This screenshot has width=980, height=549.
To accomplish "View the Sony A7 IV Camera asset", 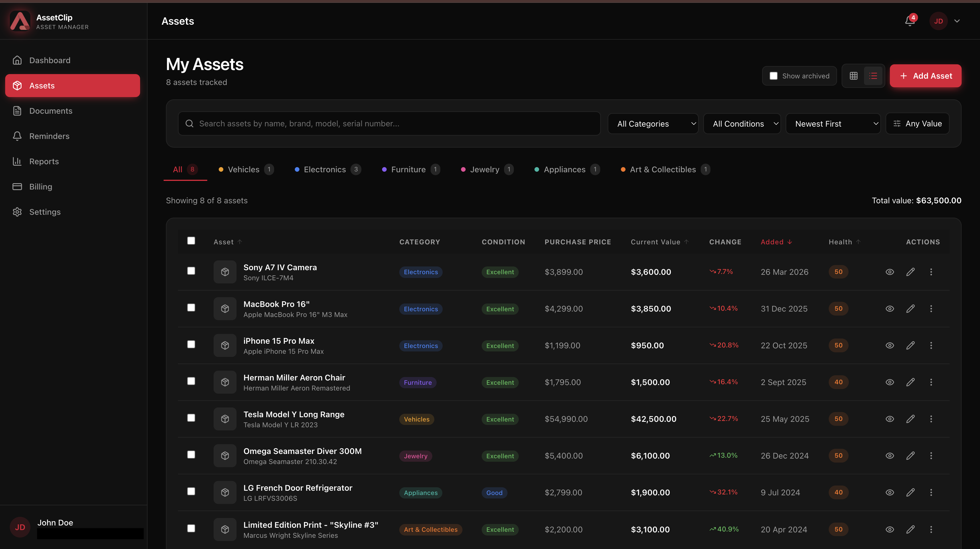I will coord(890,272).
